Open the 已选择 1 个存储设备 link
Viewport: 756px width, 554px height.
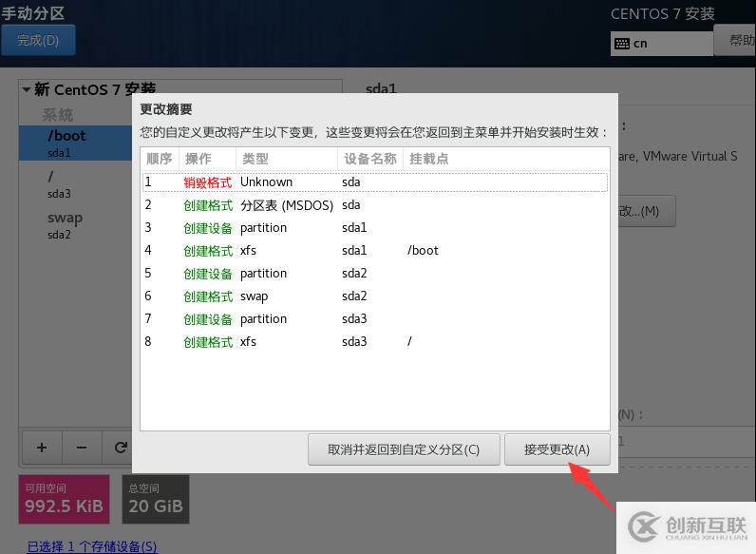point(92,546)
